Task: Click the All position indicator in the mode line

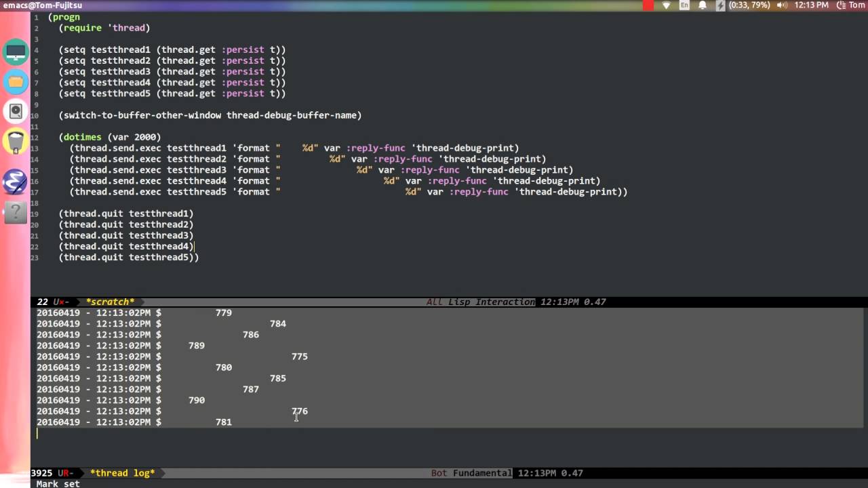Action: point(435,302)
